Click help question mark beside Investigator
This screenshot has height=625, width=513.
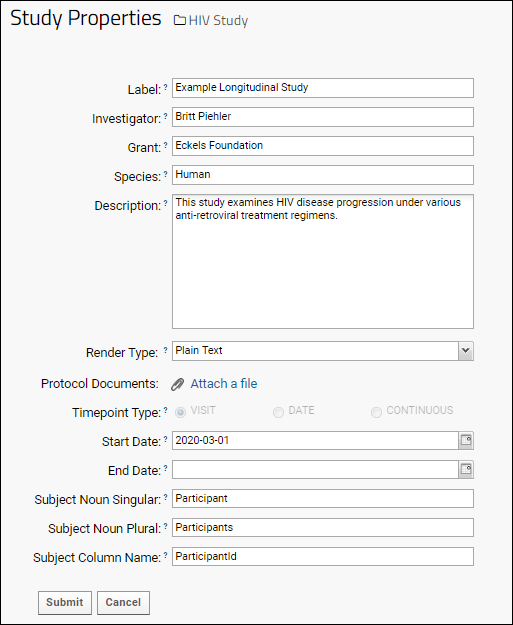pyautogui.click(x=165, y=116)
